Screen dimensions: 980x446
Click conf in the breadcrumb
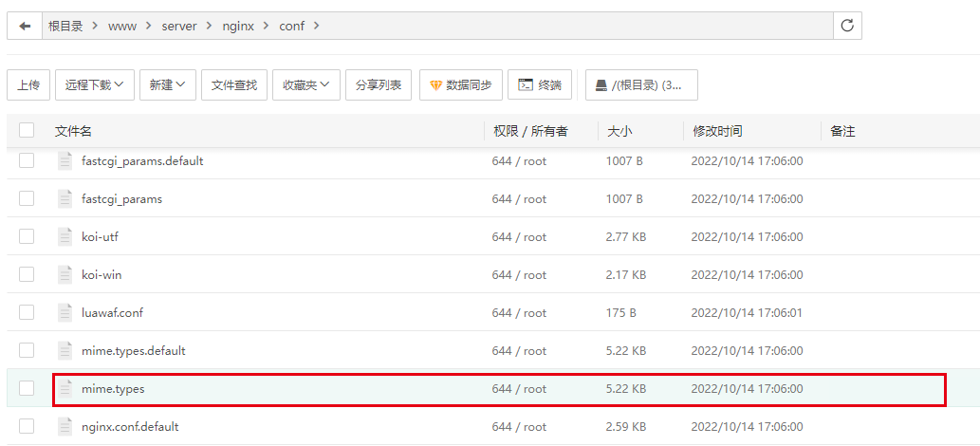point(292,27)
